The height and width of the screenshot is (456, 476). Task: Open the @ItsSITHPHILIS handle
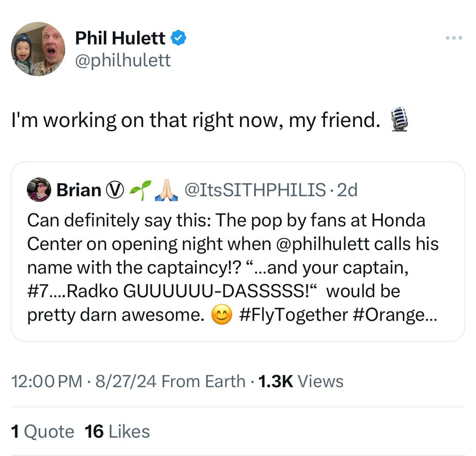click(255, 190)
